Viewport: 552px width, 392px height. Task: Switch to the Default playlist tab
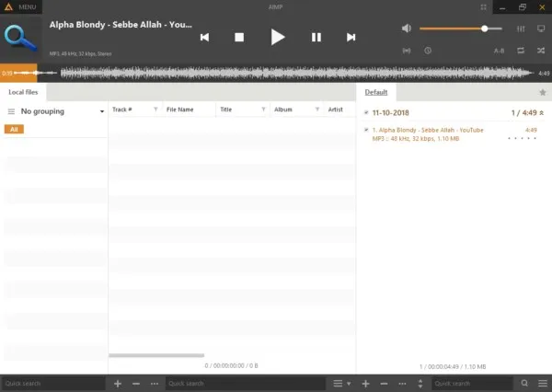(375, 92)
